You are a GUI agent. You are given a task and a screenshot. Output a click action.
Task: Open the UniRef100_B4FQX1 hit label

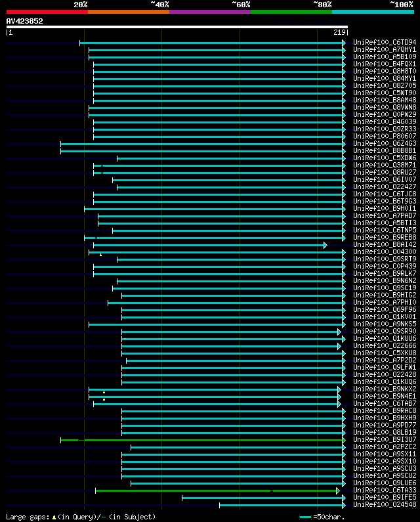click(385, 64)
